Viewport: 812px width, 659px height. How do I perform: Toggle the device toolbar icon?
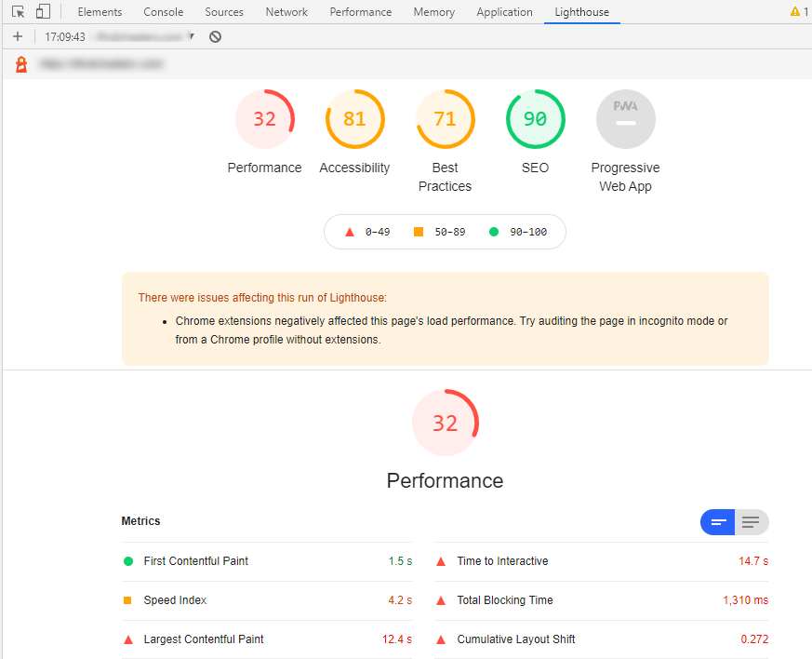click(43, 11)
